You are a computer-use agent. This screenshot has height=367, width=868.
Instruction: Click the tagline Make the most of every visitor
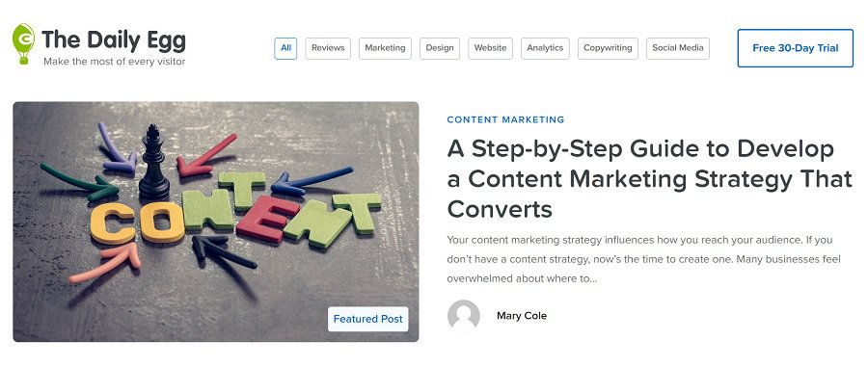click(x=115, y=62)
